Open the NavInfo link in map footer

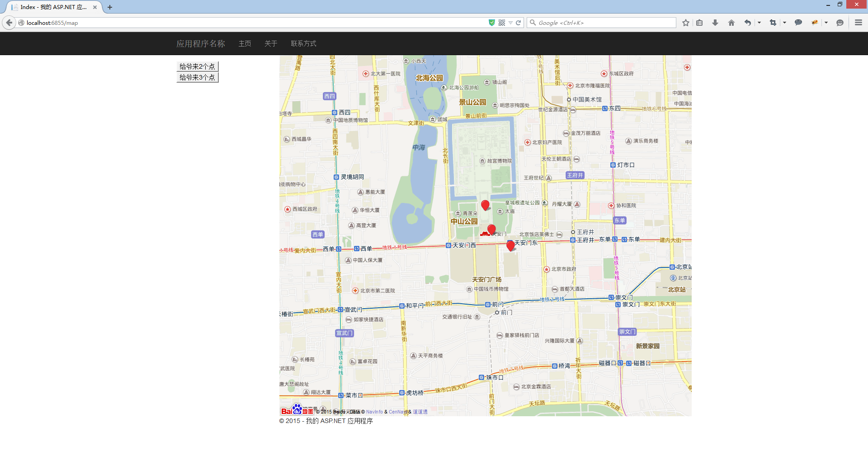[374, 412]
